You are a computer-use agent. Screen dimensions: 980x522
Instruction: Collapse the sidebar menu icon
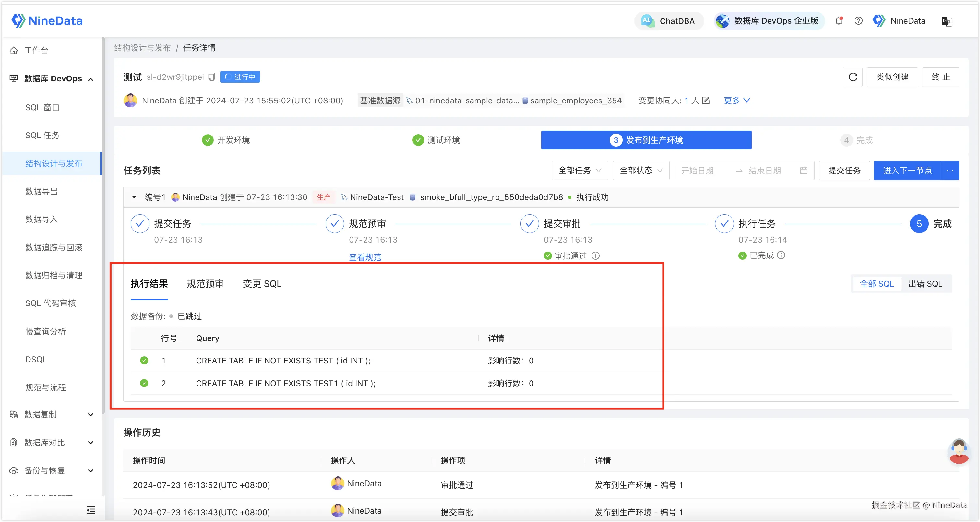[x=90, y=510]
